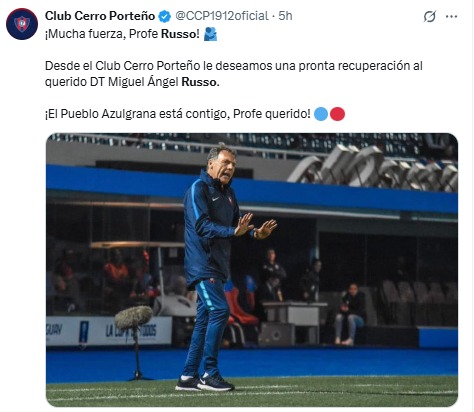
Task: Click the red circle emoji
Action: [x=337, y=114]
